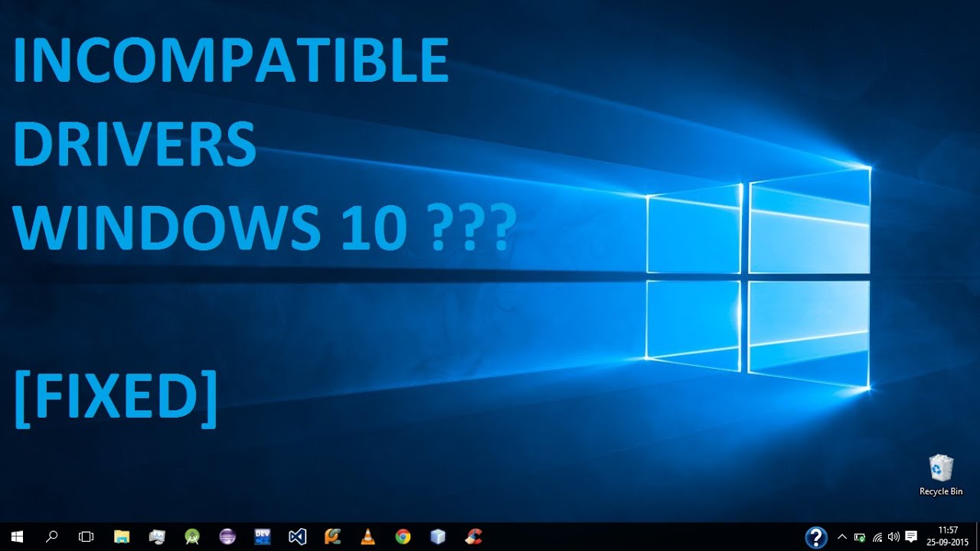
Task: Click the Show Desktop sliver at the taskbar's end
Action: coord(978,536)
